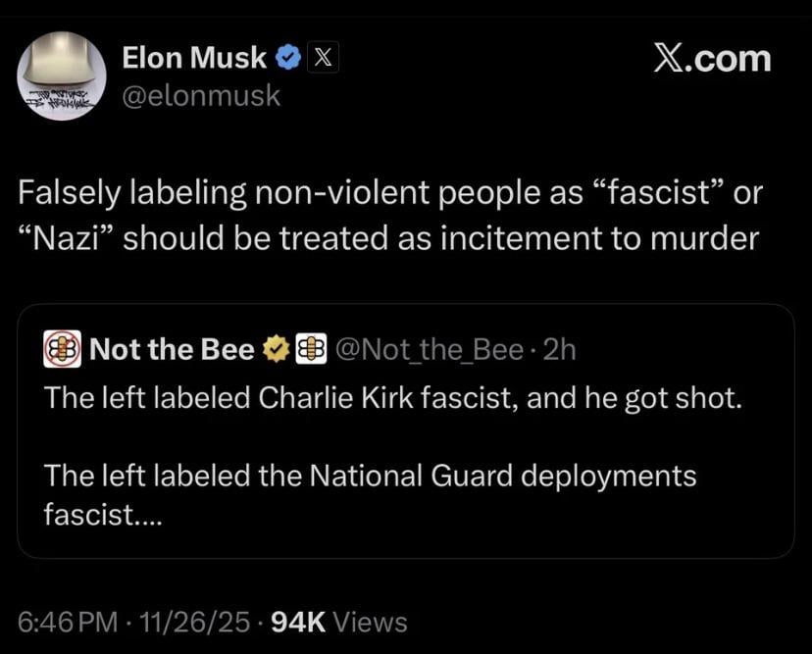Image resolution: width=812 pixels, height=654 pixels.
Task: Expand the truncated "fascist...." quoted text
Action: click(105, 514)
